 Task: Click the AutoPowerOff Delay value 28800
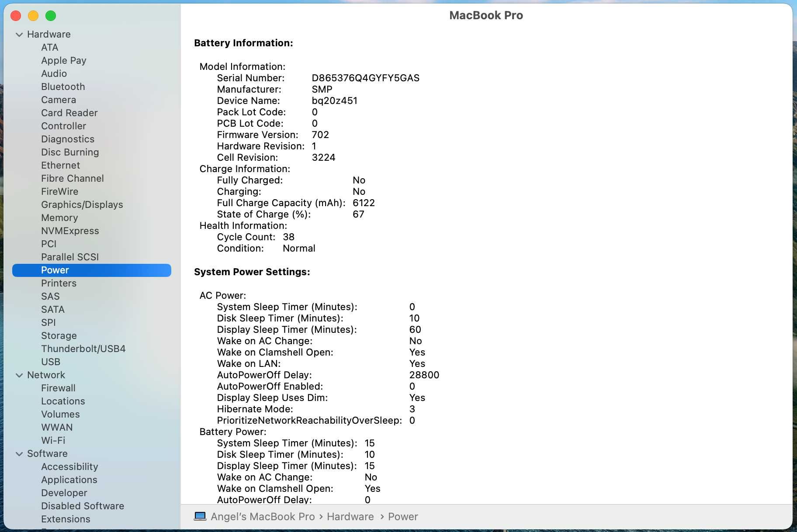pos(424,375)
